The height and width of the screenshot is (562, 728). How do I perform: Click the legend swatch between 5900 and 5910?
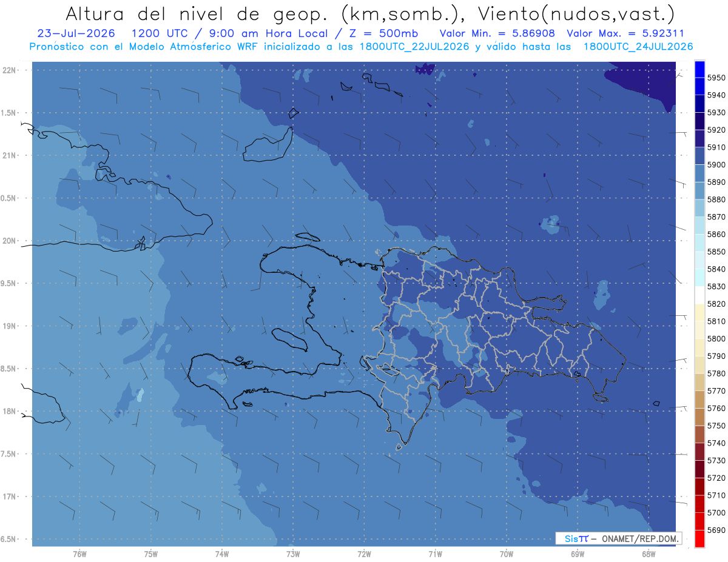pos(699,155)
